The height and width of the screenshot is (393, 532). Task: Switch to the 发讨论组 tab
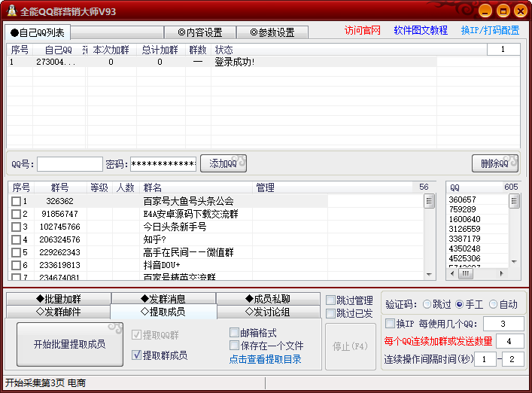[x=268, y=312]
